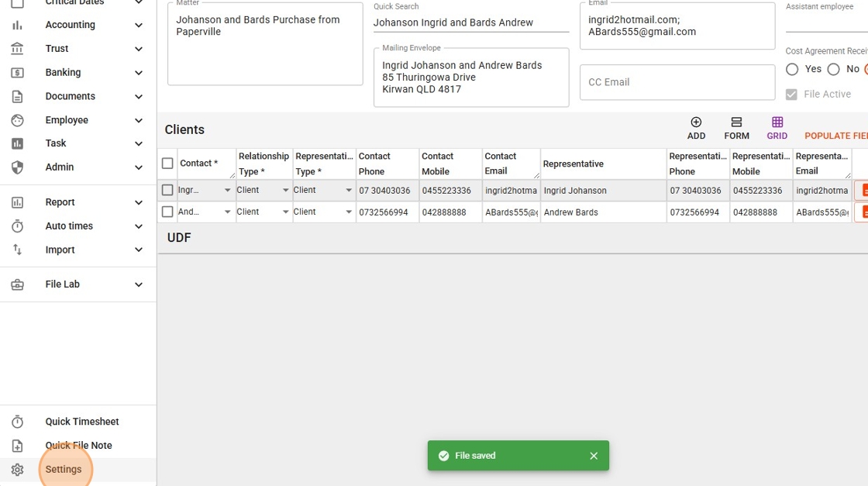This screenshot has height=486, width=868.
Task: Open the Settings gear icon
Action: (x=17, y=470)
